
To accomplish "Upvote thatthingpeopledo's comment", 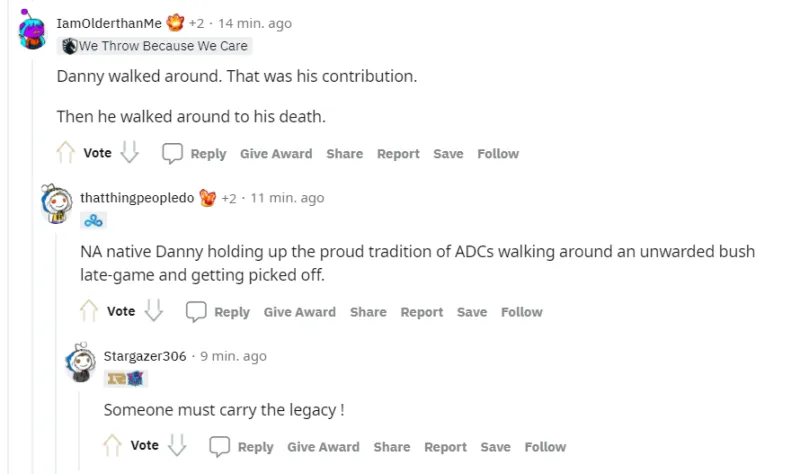I will pos(90,311).
